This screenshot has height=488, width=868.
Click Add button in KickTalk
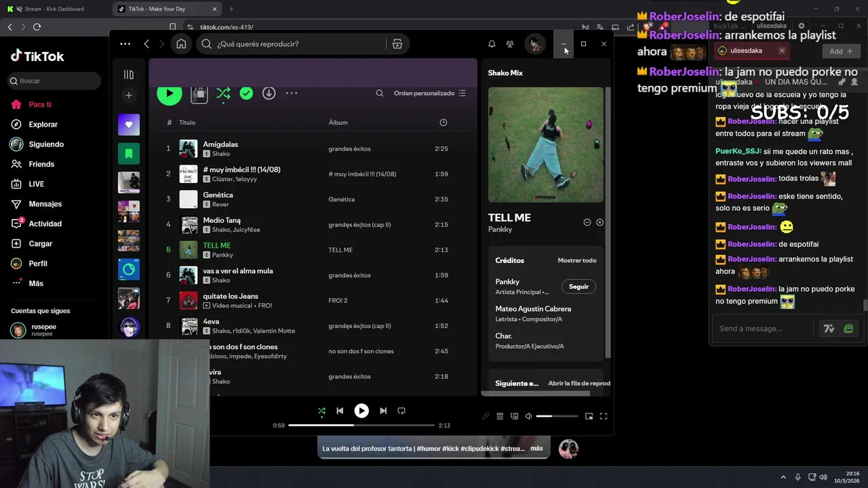pyautogui.click(x=841, y=51)
